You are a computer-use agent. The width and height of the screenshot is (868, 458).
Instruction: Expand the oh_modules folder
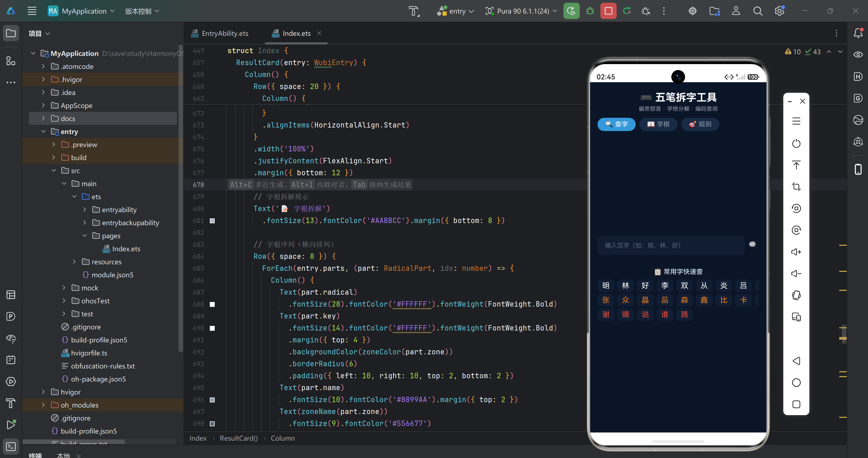(x=43, y=405)
